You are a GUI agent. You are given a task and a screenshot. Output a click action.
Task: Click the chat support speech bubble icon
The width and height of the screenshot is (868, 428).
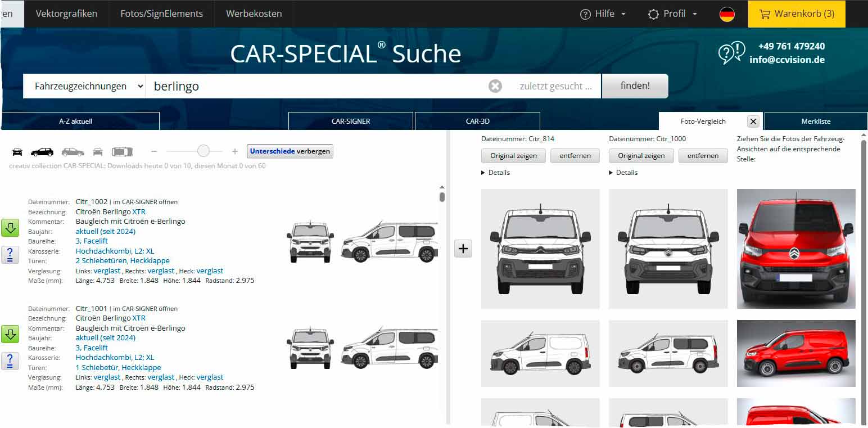tap(731, 53)
